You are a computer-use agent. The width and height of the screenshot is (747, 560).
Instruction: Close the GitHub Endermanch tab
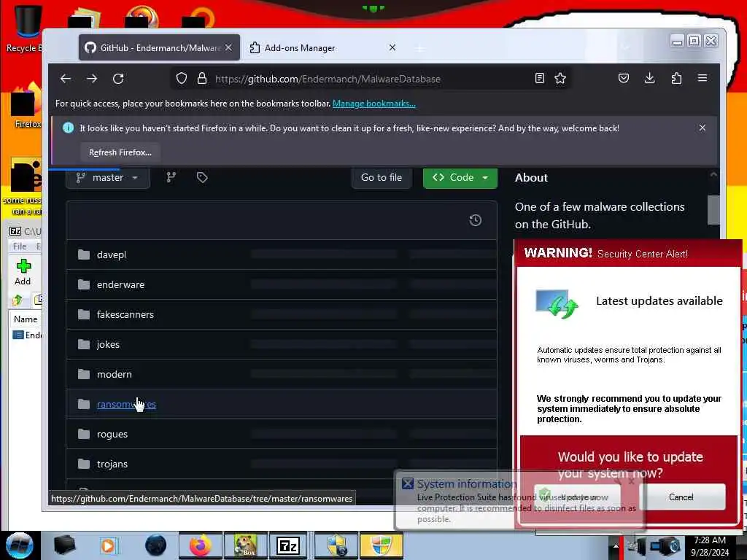click(228, 47)
